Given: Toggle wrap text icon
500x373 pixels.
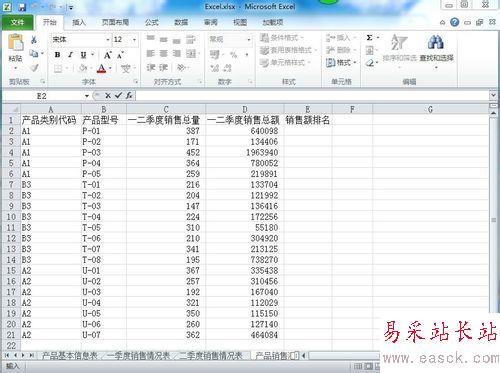Looking at the screenshot, I should point(191,39).
